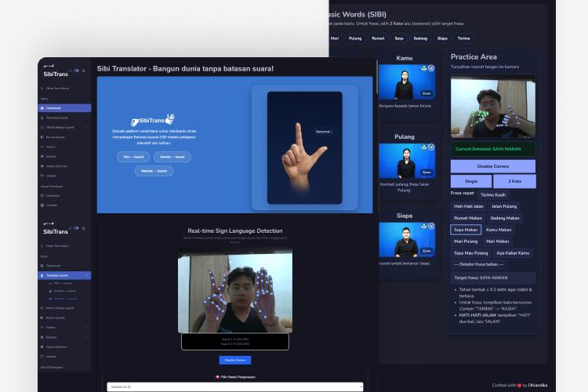Viewport: 588px width, 392px height.
Task: Expand Edukasi chevron in upper sidebar
Action: 86,157
